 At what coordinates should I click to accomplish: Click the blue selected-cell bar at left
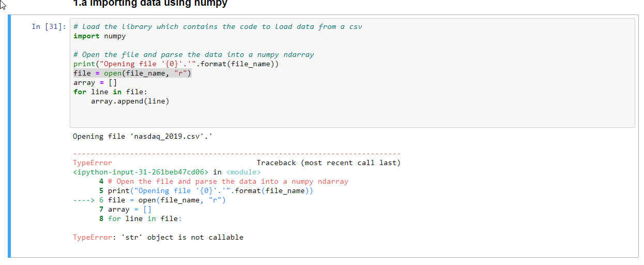(9, 136)
